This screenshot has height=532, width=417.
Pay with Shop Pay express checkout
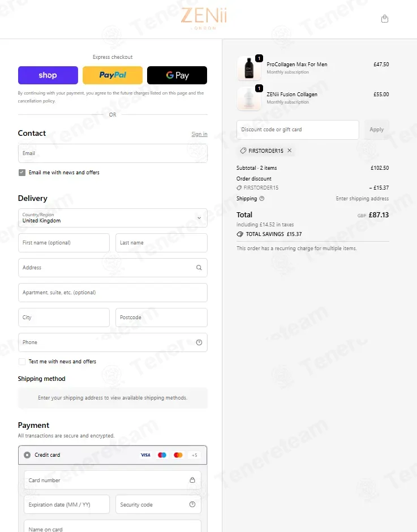click(x=48, y=75)
